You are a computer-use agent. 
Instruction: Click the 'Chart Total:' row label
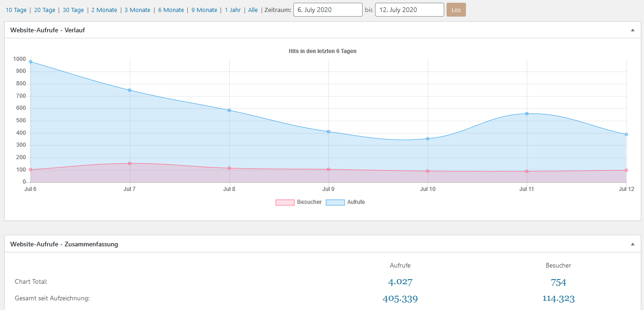pyautogui.click(x=31, y=281)
